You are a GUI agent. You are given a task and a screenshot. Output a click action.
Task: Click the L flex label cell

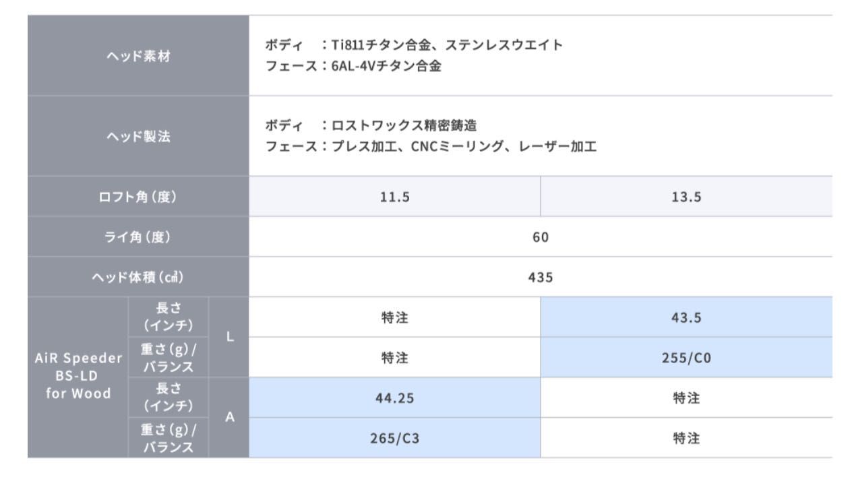click(x=228, y=337)
